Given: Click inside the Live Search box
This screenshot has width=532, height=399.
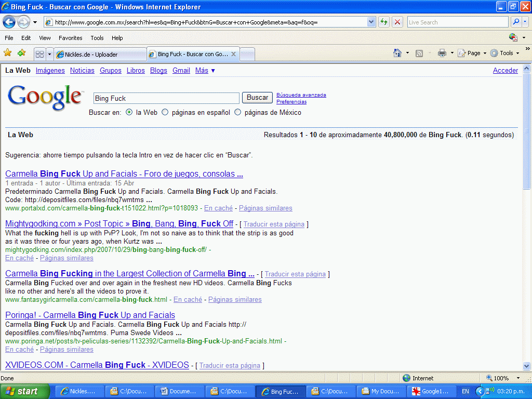Looking at the screenshot, I should pos(457,22).
